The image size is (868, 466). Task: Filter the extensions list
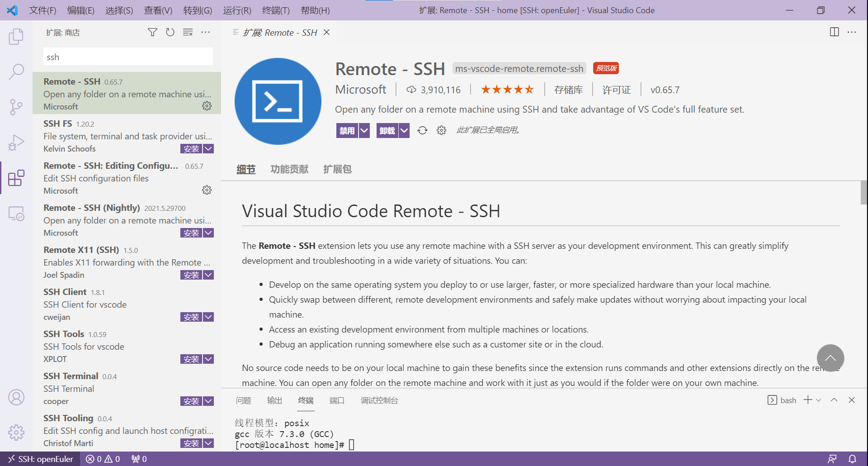click(x=152, y=32)
